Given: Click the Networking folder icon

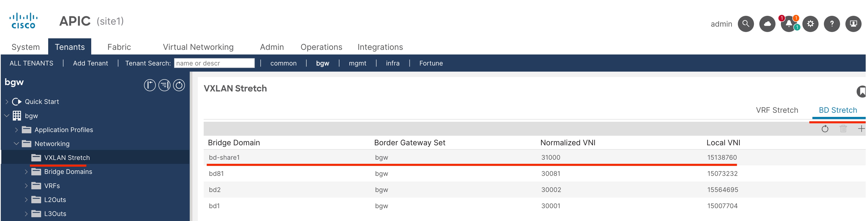Looking at the screenshot, I should (x=27, y=144).
